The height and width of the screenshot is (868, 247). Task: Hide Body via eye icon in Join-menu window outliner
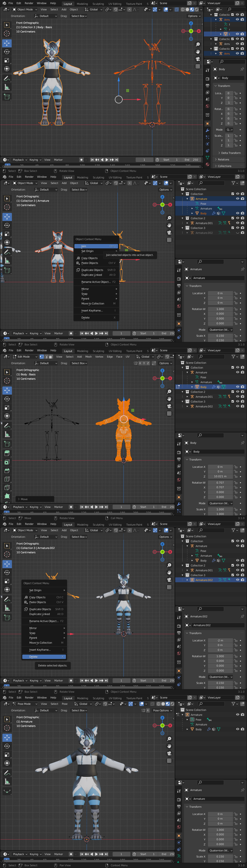tap(238, 213)
